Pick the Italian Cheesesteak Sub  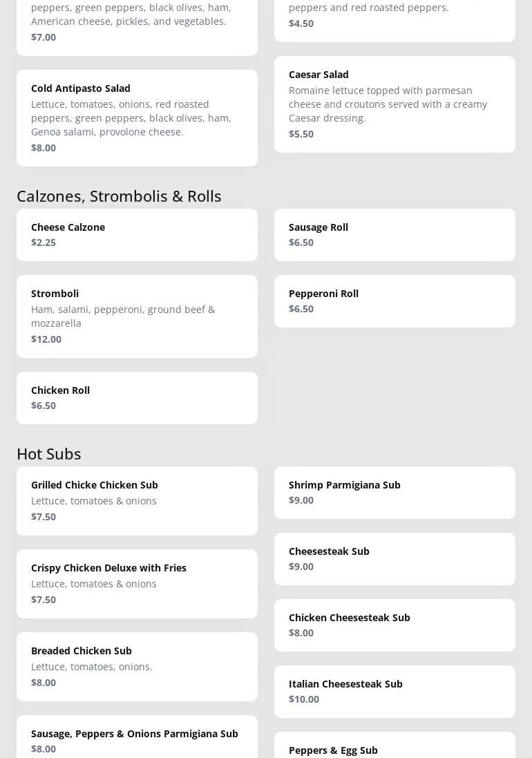[395, 691]
